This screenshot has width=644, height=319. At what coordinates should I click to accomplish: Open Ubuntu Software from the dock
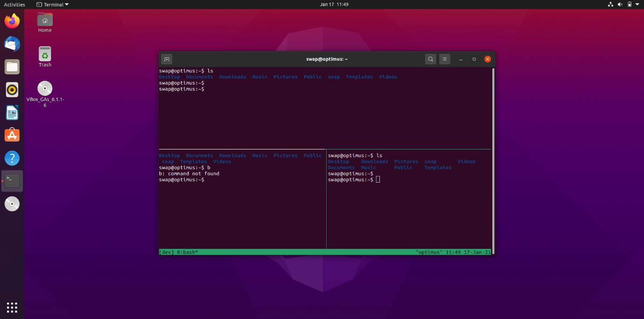12,135
